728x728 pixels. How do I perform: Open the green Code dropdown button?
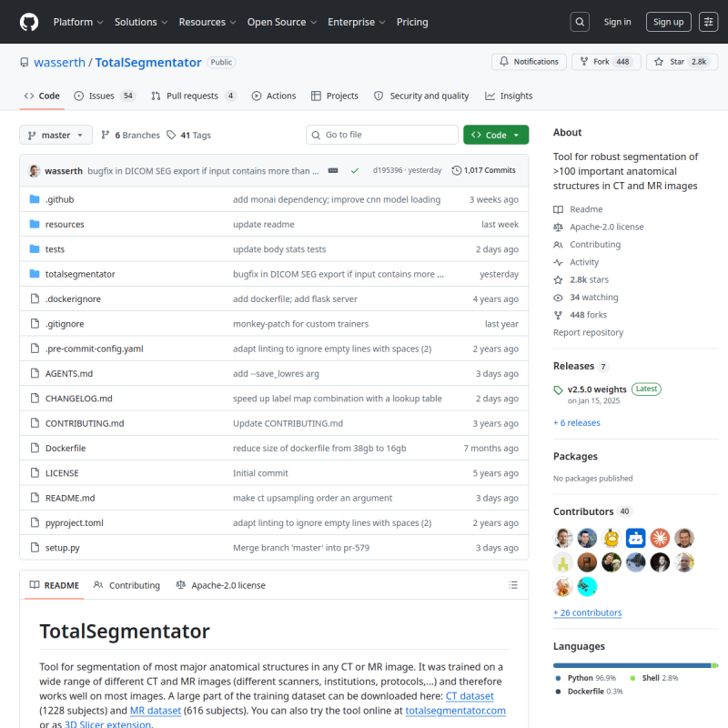tap(495, 135)
